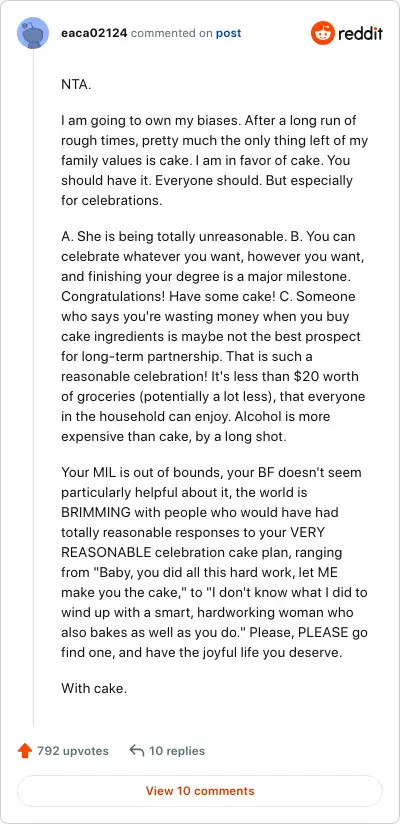This screenshot has height=824, width=400.
Task: Collapse the comment via the vertical thread line
Action: click(x=34, y=388)
